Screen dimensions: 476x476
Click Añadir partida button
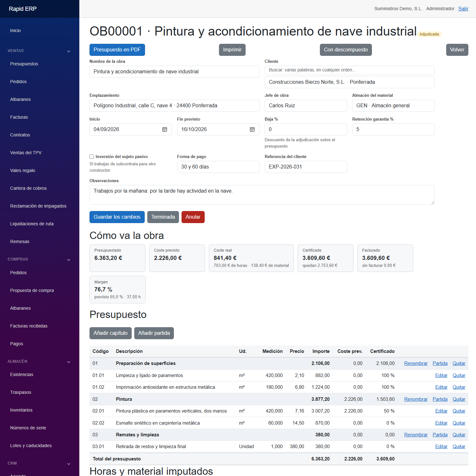point(154,333)
